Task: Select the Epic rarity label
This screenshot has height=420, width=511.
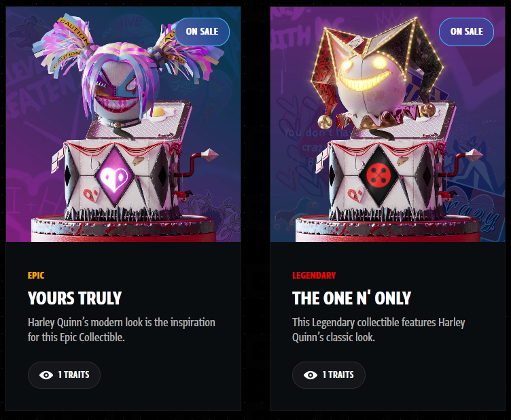Action: pyautogui.click(x=36, y=275)
